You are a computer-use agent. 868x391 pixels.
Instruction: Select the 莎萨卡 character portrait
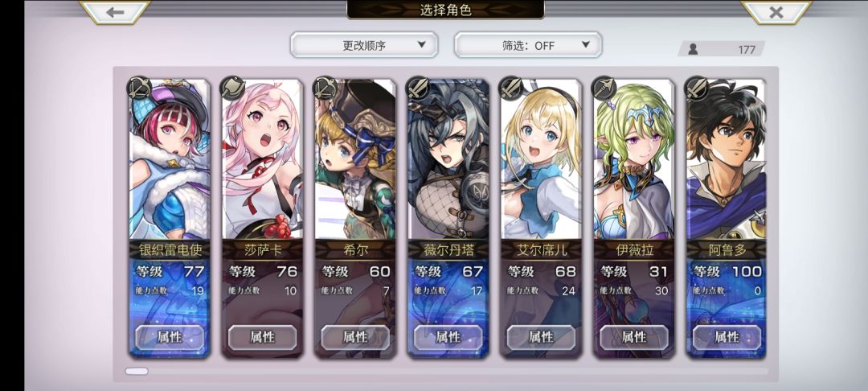262,159
